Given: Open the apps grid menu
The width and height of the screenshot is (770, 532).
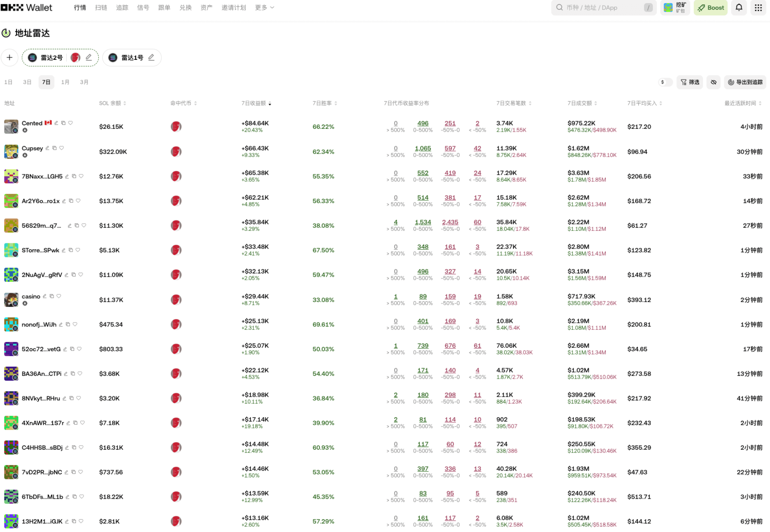Looking at the screenshot, I should pyautogui.click(x=758, y=8).
